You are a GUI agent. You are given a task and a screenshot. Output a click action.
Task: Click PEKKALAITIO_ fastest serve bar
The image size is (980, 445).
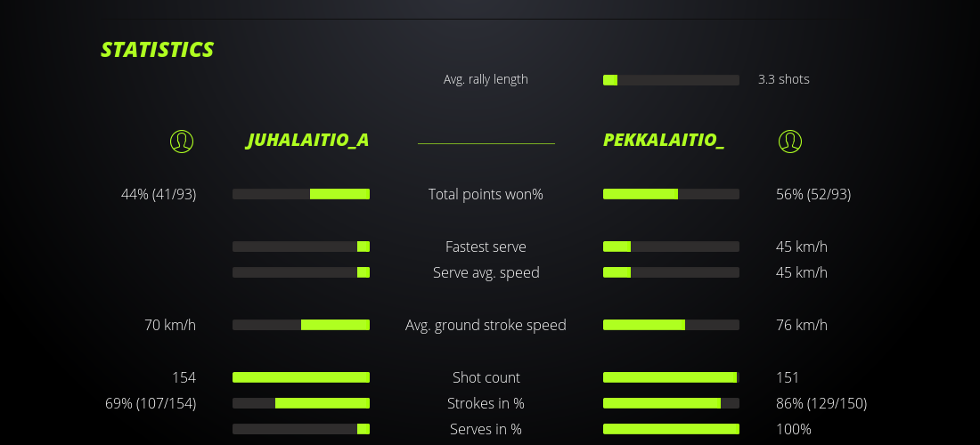(671, 247)
